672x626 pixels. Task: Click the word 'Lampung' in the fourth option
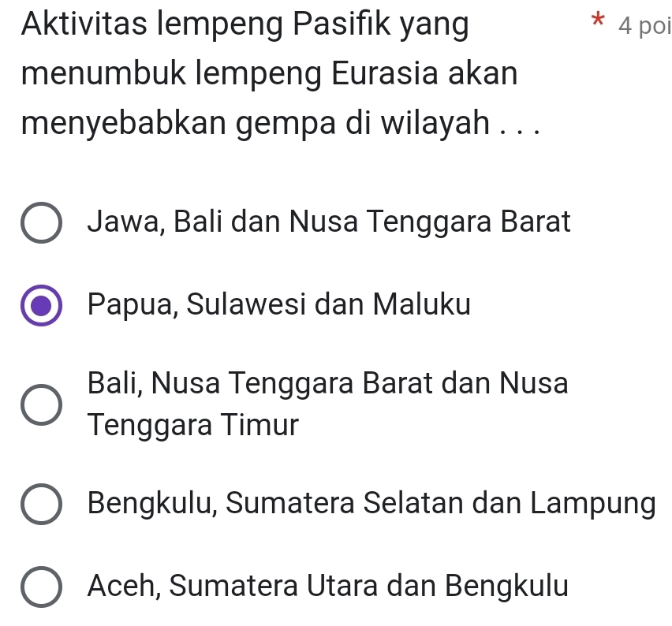point(593,505)
